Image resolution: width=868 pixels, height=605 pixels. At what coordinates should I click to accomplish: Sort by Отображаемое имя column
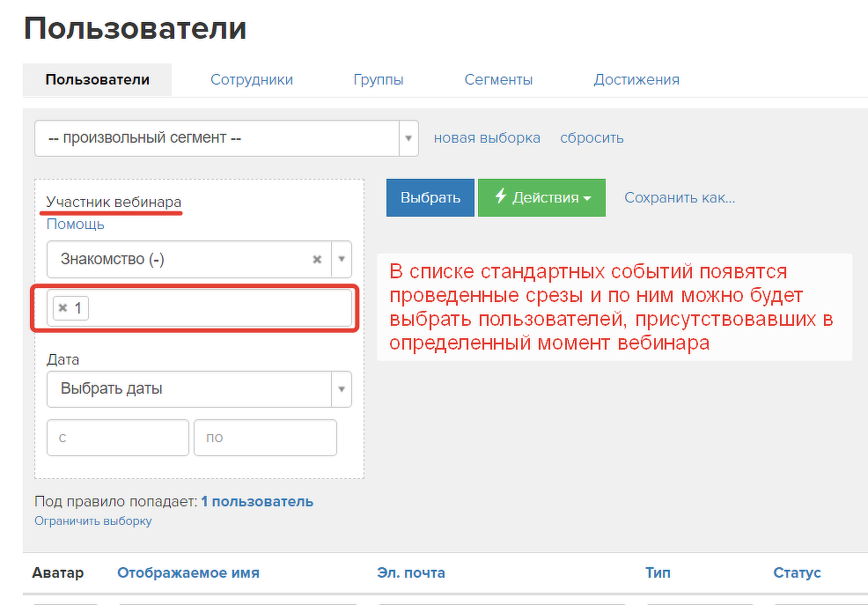(188, 572)
